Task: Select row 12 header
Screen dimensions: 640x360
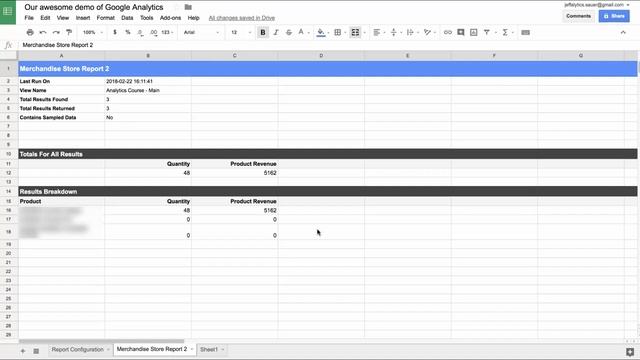Action: [x=9, y=173]
